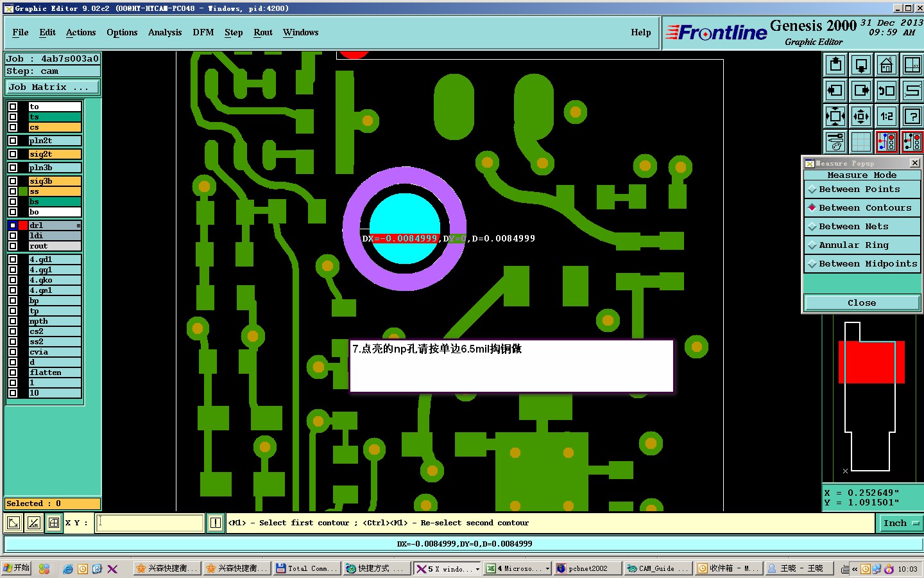
Task: Expand the '5 X windo...' taskbar group arrow
Action: [477, 569]
